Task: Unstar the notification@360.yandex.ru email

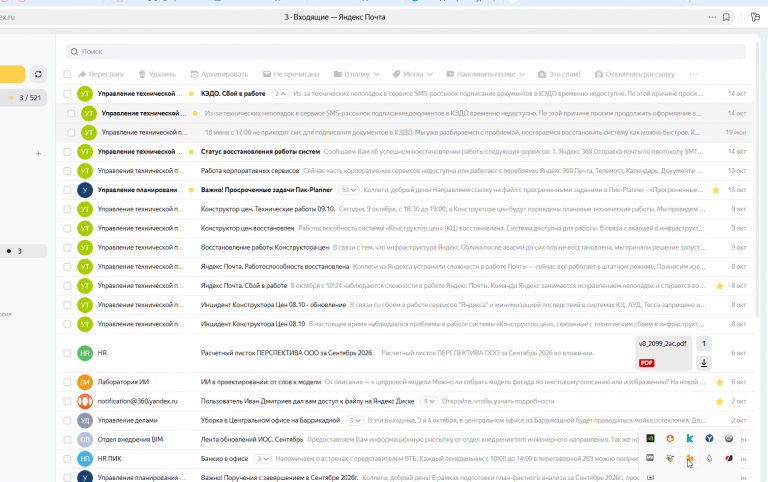Action: coord(720,401)
